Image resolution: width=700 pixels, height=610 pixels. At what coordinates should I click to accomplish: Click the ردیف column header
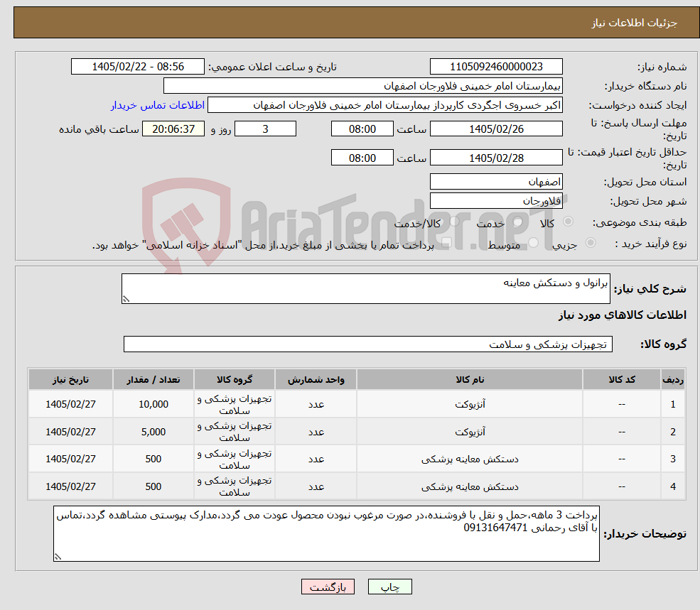click(x=673, y=379)
